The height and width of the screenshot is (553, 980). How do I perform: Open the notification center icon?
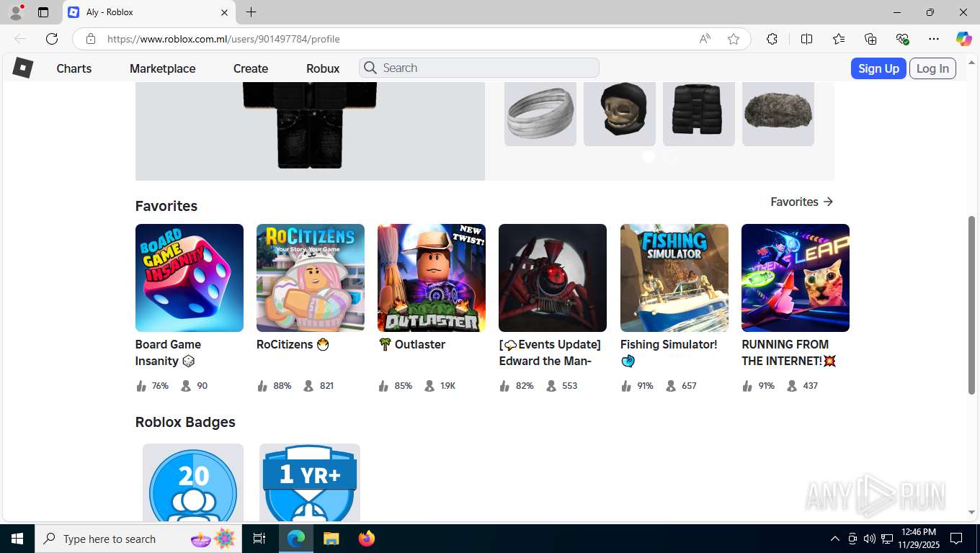tap(956, 539)
